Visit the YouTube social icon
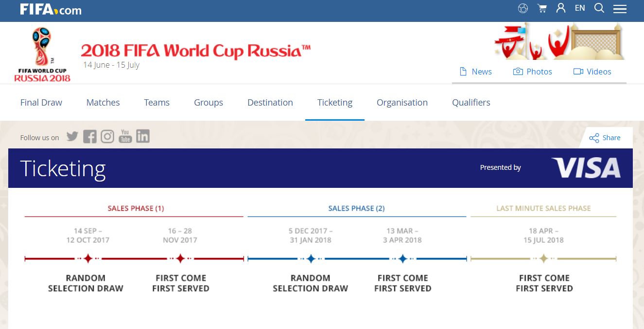 tap(125, 136)
